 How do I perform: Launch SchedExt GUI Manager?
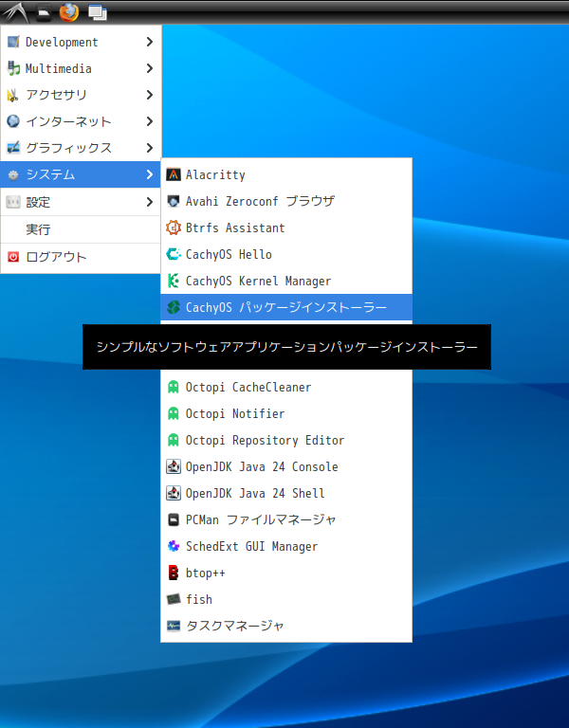tap(286, 546)
